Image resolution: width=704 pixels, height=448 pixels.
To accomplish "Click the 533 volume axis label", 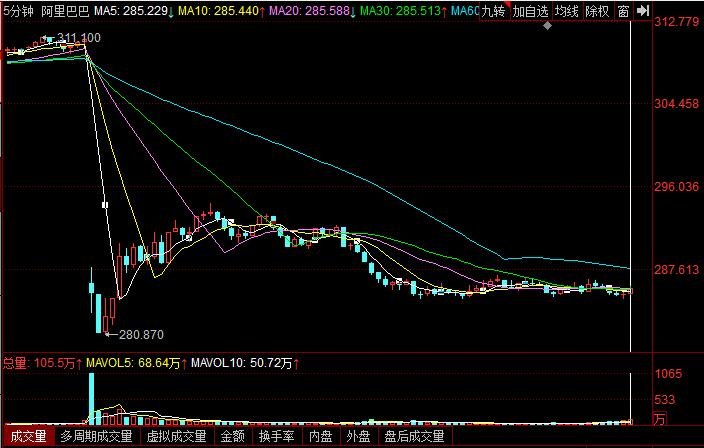I will pyautogui.click(x=664, y=399).
